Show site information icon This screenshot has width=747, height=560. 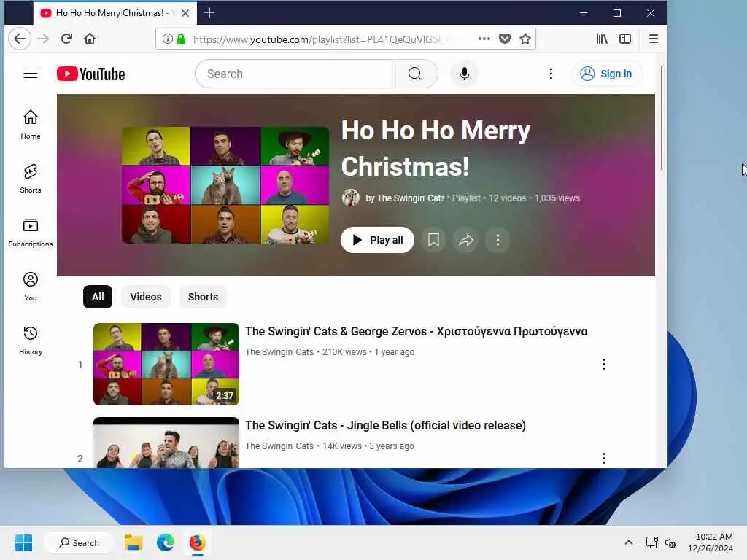(167, 39)
